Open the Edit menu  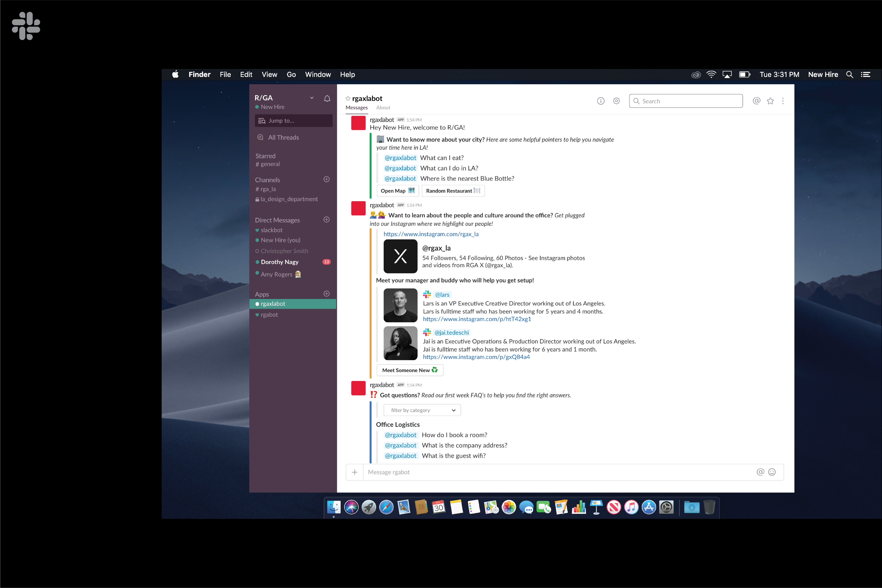click(x=246, y=75)
